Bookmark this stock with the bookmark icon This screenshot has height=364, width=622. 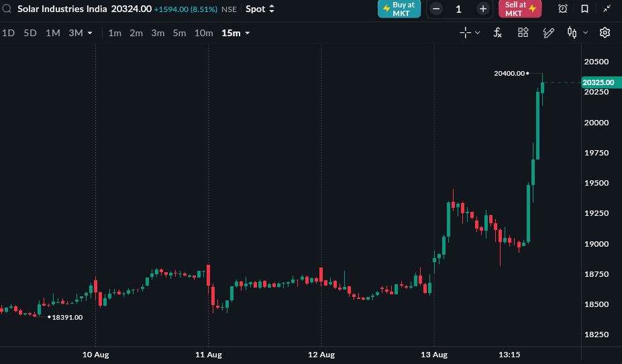coord(584,9)
